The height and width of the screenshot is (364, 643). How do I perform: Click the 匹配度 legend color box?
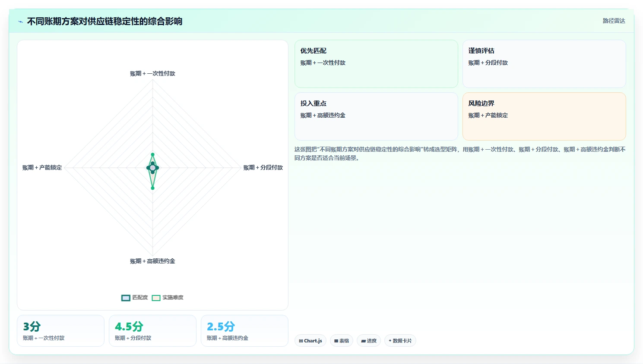coord(126,298)
